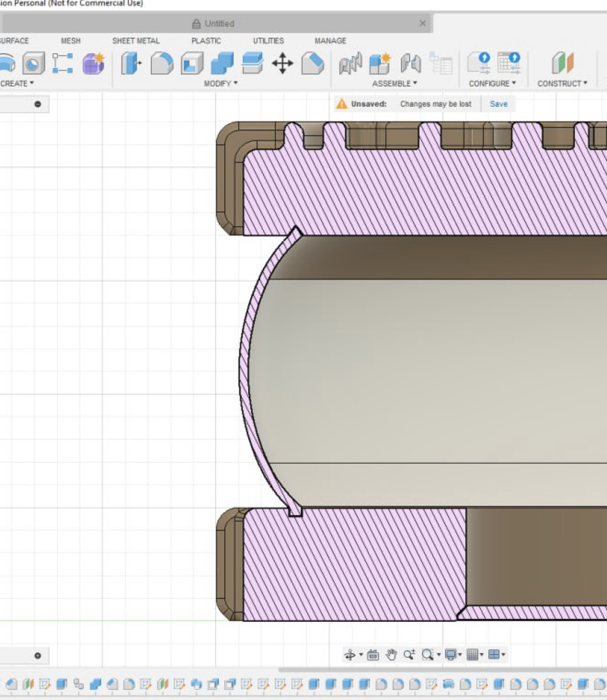Open the MODIFY dropdown menu
Screen dimensions: 607x700
tap(221, 83)
